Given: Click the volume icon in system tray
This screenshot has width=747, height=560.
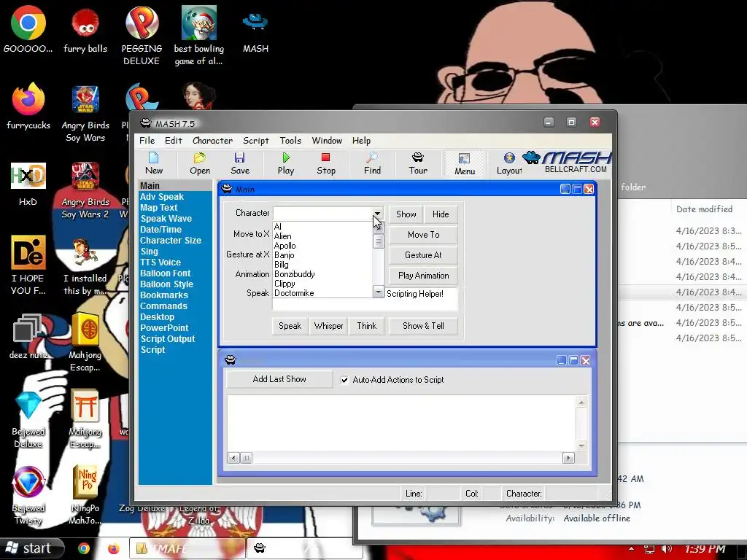Looking at the screenshot, I should click(x=666, y=549).
